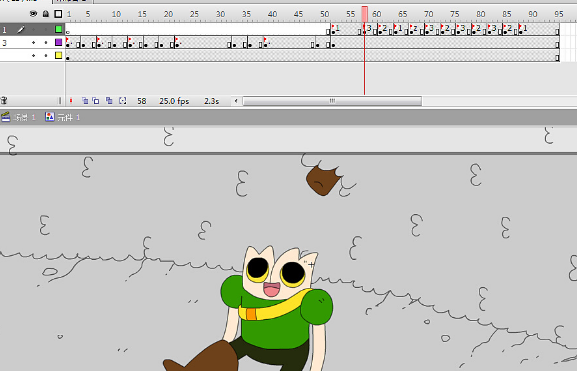Click purple outline swatch of layer 3
577x371 pixels.
point(58,42)
